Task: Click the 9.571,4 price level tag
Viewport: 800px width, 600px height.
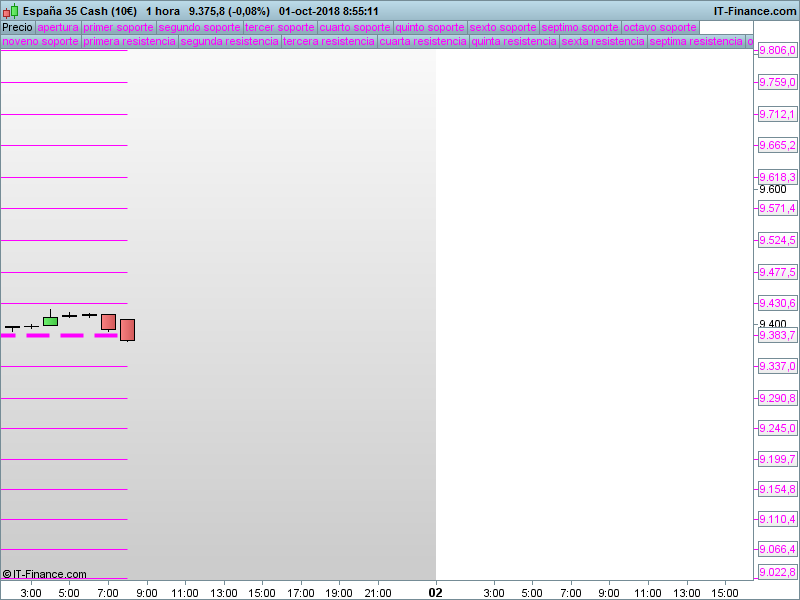Action: 777,208
